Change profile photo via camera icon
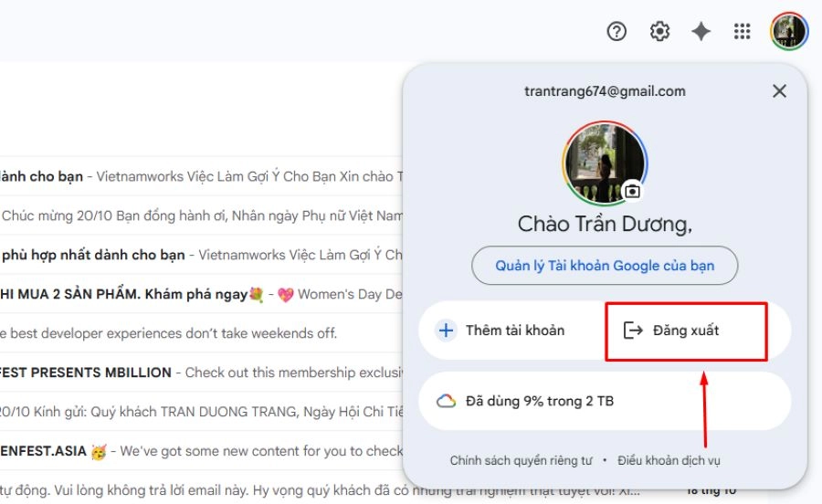 click(633, 191)
